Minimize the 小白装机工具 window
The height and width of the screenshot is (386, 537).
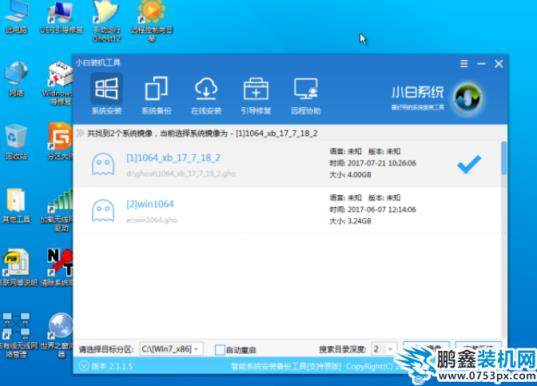(x=481, y=64)
